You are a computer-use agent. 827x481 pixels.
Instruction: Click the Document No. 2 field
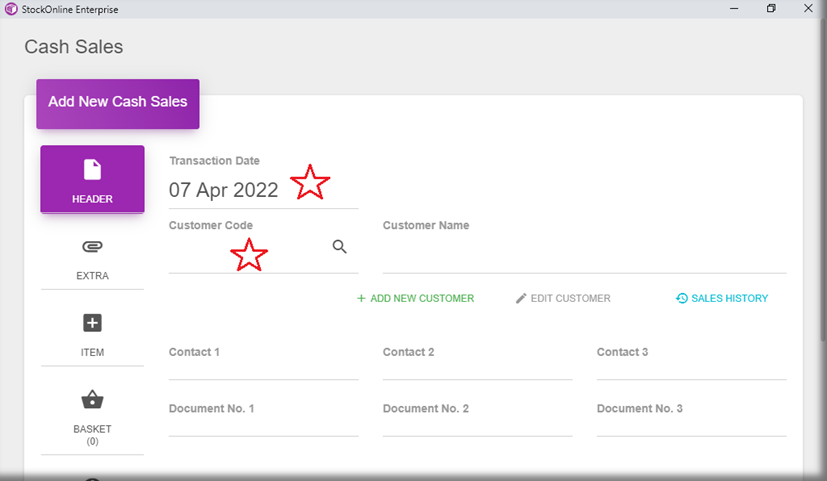point(477,426)
